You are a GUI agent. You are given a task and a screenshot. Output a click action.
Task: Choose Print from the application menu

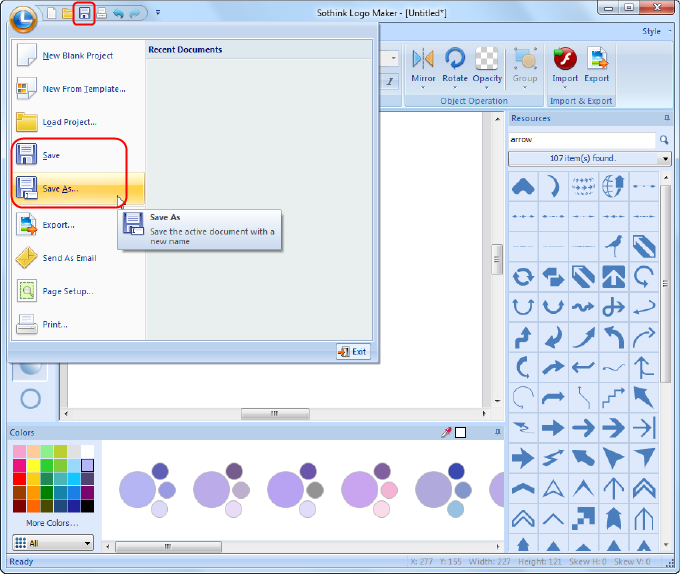point(78,324)
